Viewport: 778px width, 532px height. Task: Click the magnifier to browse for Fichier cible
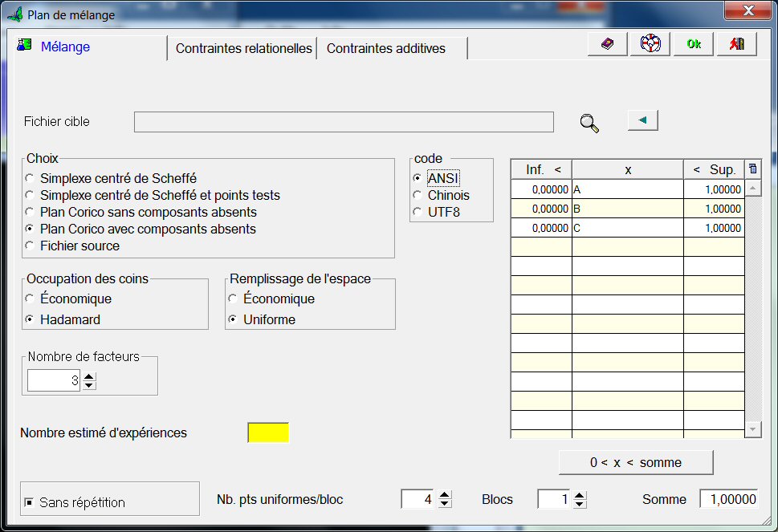tap(589, 122)
